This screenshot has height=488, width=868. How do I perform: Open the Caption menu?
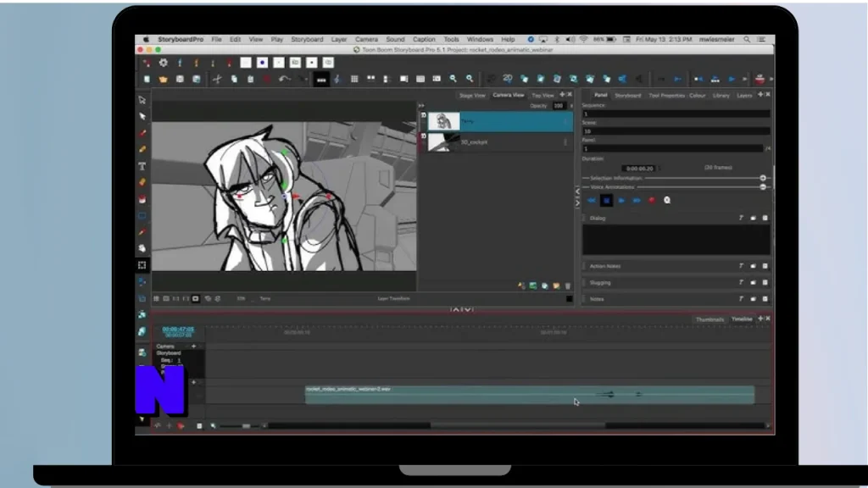(x=424, y=39)
